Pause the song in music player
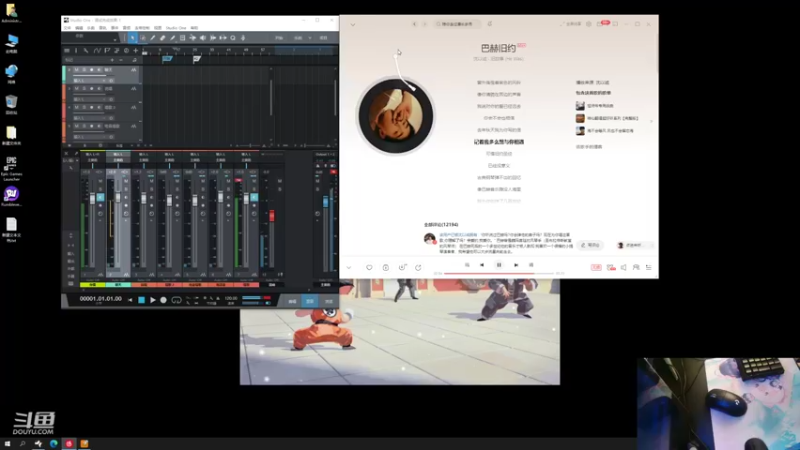This screenshot has height=450, width=800. [499, 265]
